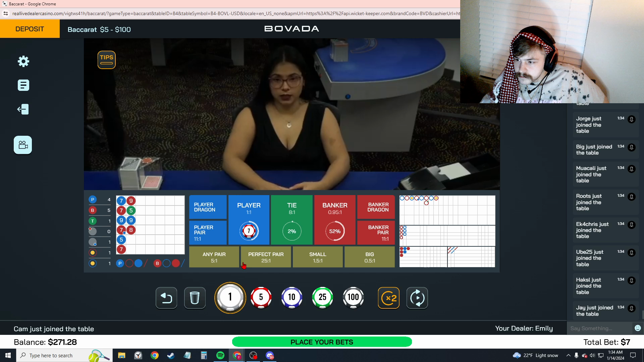Viewport: 644px width, 362px height.
Task: Open Spotify from the taskbar
Action: point(220,355)
